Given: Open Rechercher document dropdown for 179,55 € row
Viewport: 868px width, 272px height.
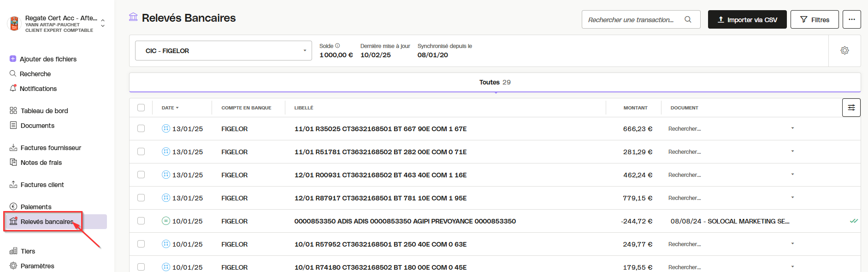Looking at the screenshot, I should pyautogui.click(x=731, y=267).
